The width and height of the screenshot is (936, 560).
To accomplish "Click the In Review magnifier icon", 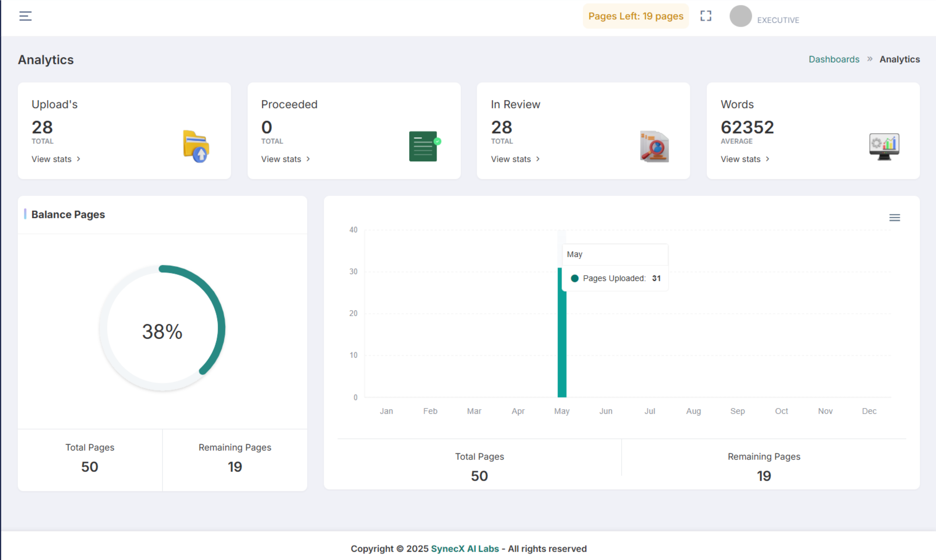I will [654, 146].
